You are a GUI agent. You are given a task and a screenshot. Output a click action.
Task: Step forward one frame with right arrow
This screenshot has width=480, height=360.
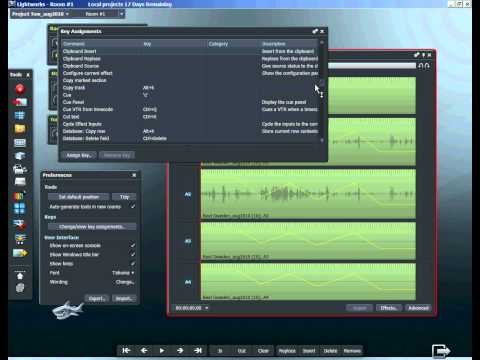pyautogui.click(x=180, y=351)
